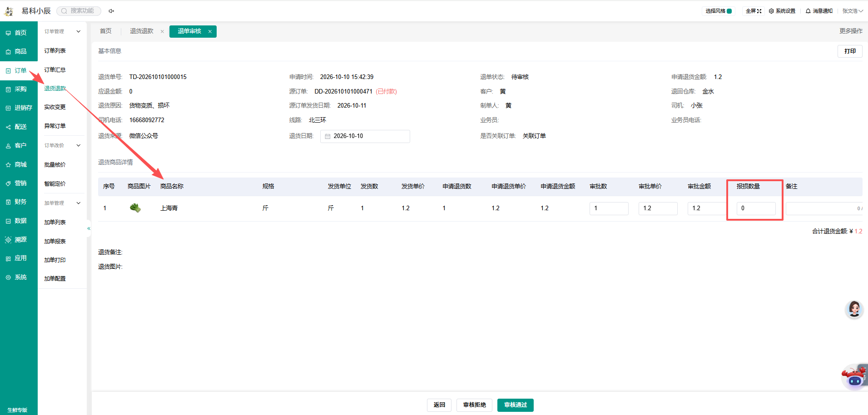Switch to the 退货退款 tab
868x415 pixels.
tap(142, 31)
